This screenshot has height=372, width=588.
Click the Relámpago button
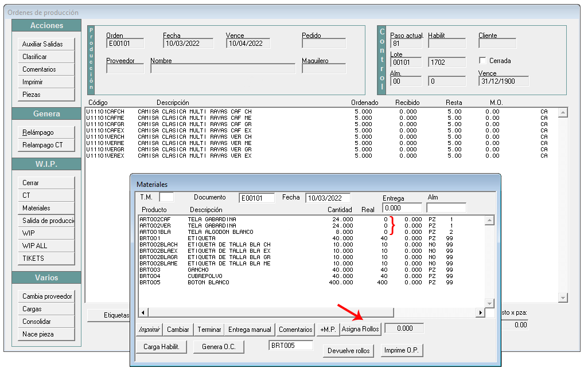coord(46,132)
